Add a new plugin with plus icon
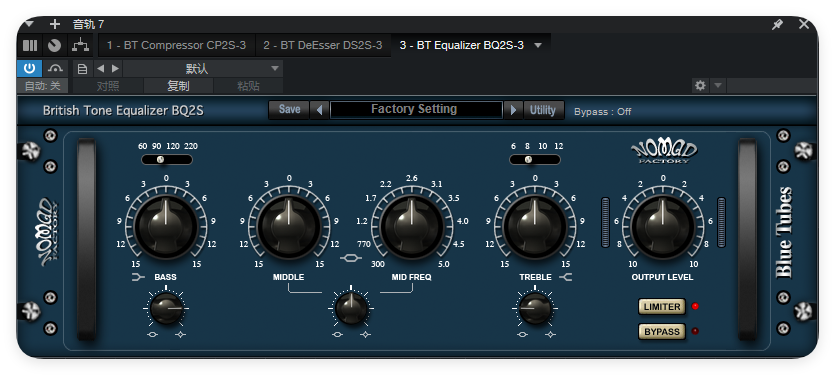Image resolution: width=835 pixels, height=375 pixels. click(55, 24)
